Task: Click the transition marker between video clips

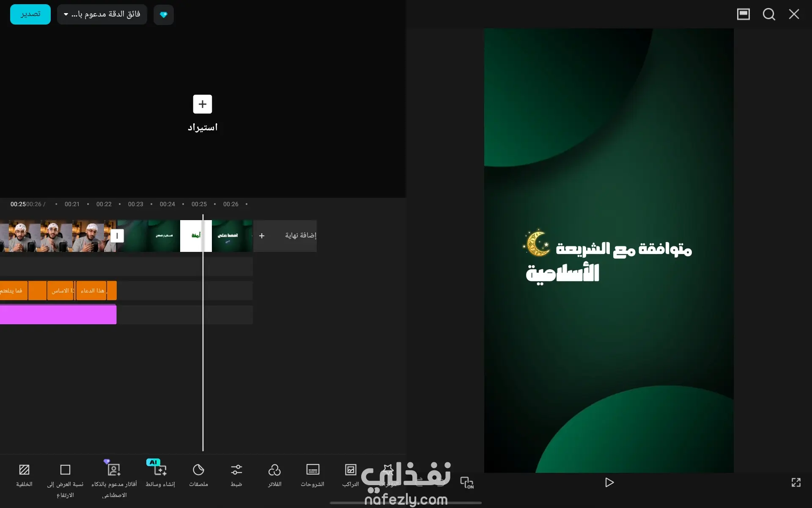Action: [x=117, y=235]
